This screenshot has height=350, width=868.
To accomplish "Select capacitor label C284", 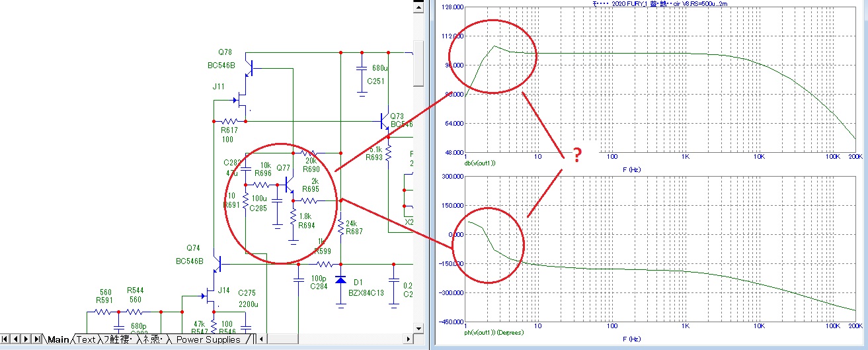I will 320,286.
